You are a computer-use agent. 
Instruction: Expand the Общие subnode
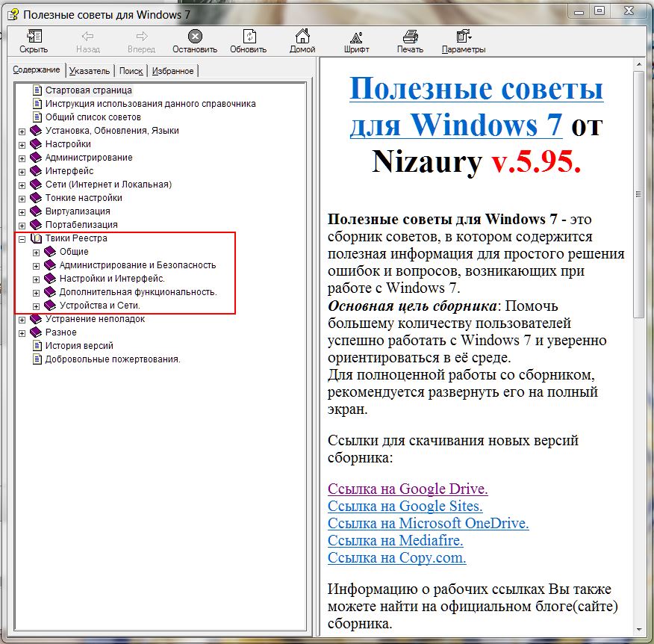pos(37,253)
